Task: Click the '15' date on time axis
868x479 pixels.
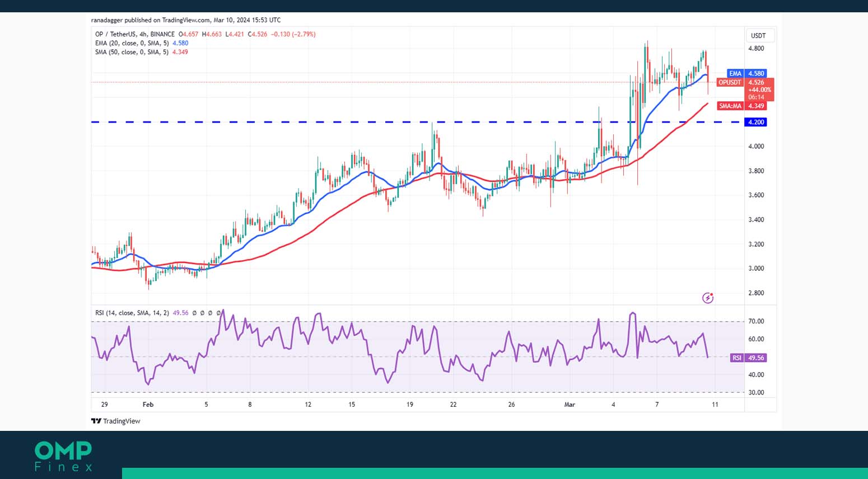Action: [352, 405]
